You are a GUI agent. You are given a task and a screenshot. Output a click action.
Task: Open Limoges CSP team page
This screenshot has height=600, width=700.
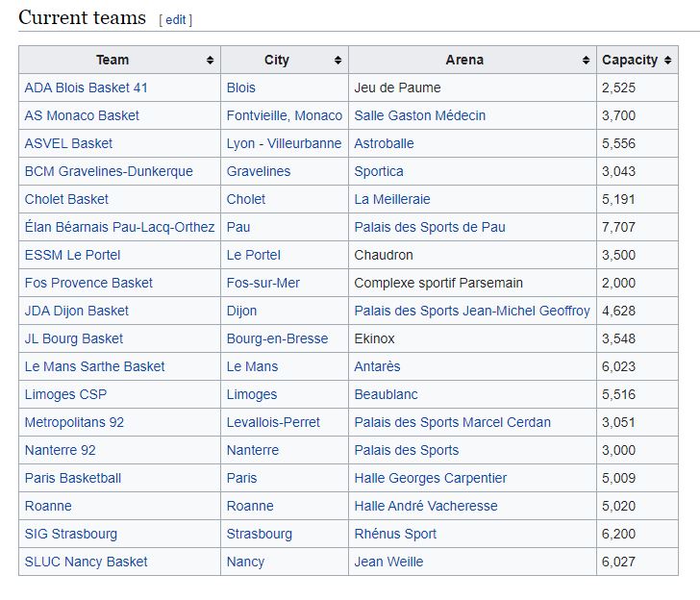coord(65,394)
